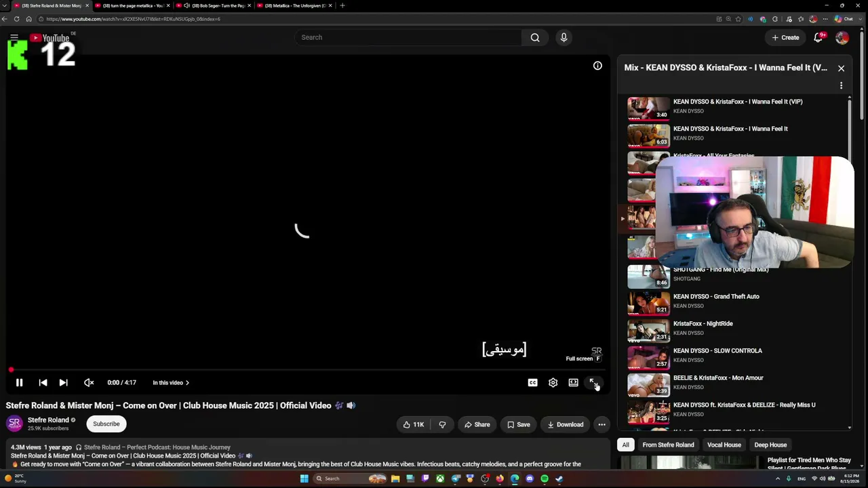Add this page to favorites
The width and height of the screenshot is (868, 488).
738,19
